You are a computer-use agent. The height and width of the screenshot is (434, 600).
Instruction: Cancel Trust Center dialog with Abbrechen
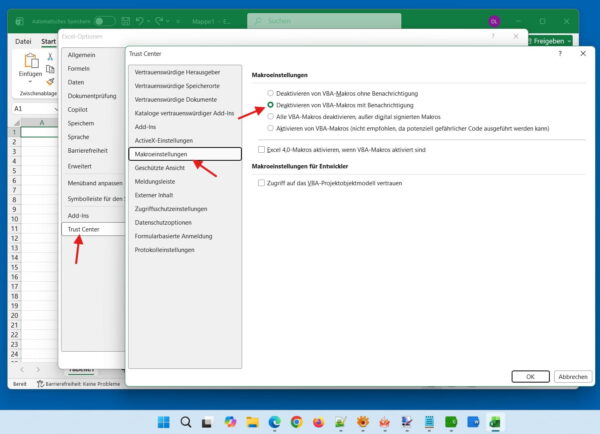pos(573,377)
